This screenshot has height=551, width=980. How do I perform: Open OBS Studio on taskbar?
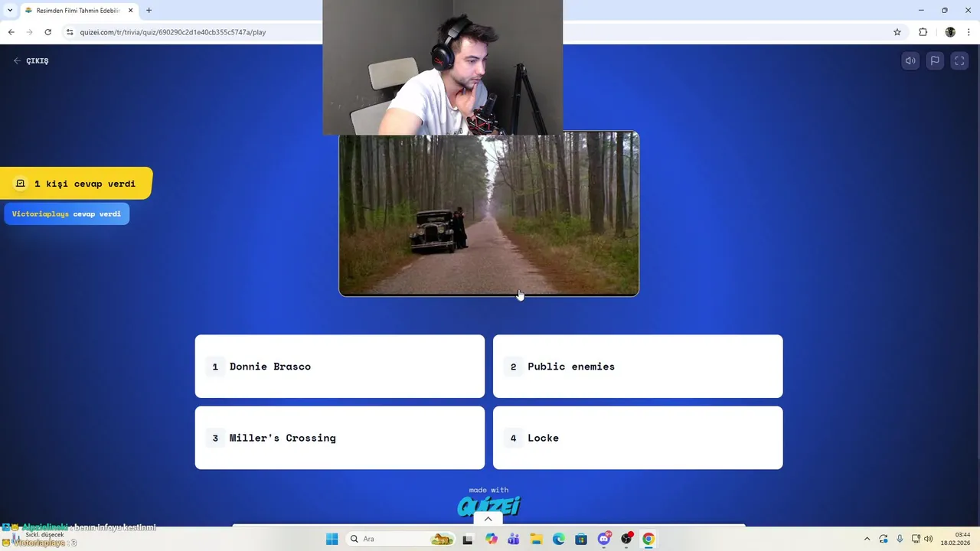[626, 539]
